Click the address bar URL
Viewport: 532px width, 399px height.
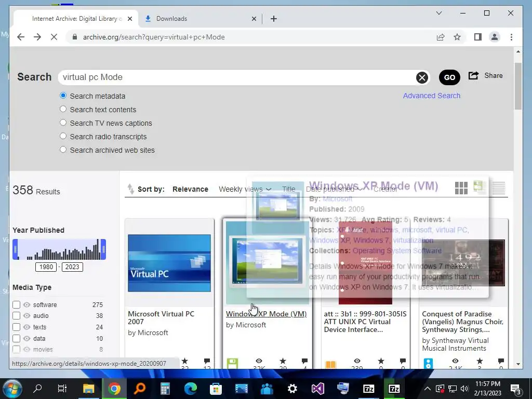pyautogui.click(x=154, y=37)
